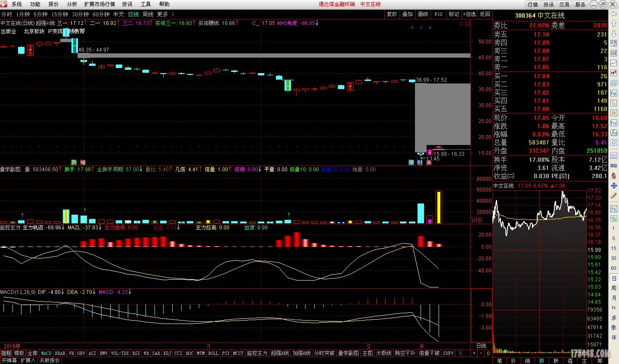The height and width of the screenshot is (364, 619).
Task: Select the 年 yearly period in sidebar
Action: (614, 337)
